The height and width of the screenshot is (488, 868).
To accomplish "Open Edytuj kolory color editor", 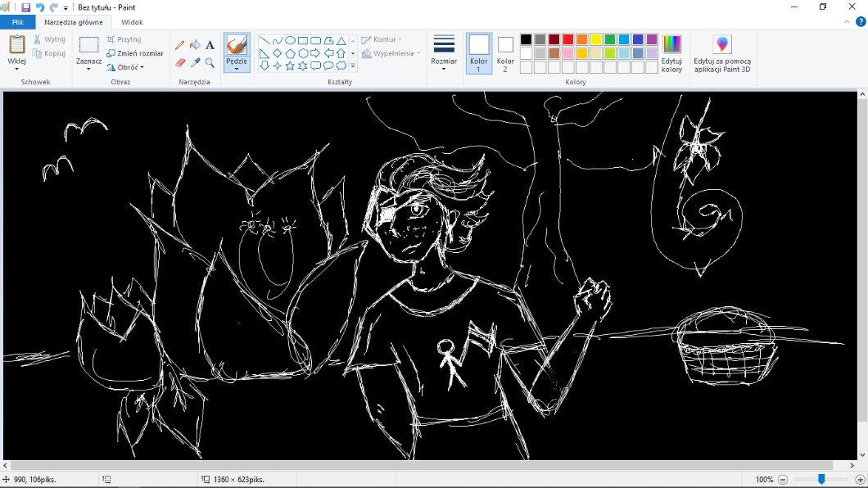I will [671, 54].
